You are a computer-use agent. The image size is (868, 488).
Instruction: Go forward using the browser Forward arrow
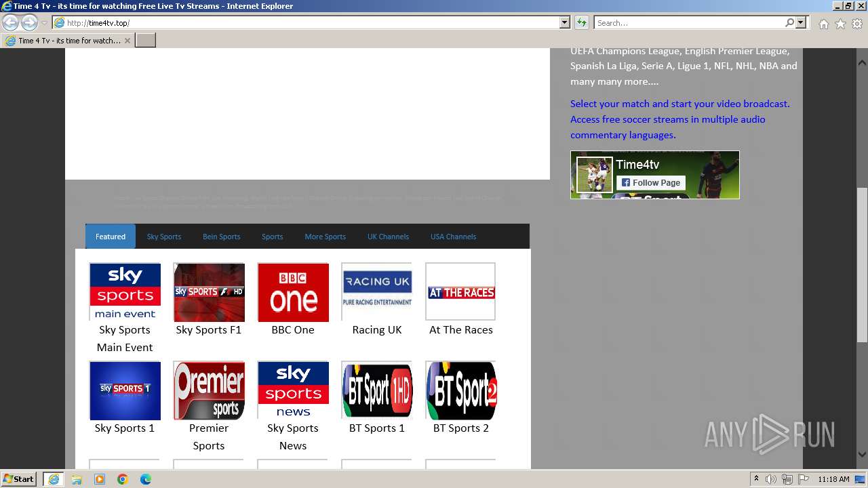[29, 22]
